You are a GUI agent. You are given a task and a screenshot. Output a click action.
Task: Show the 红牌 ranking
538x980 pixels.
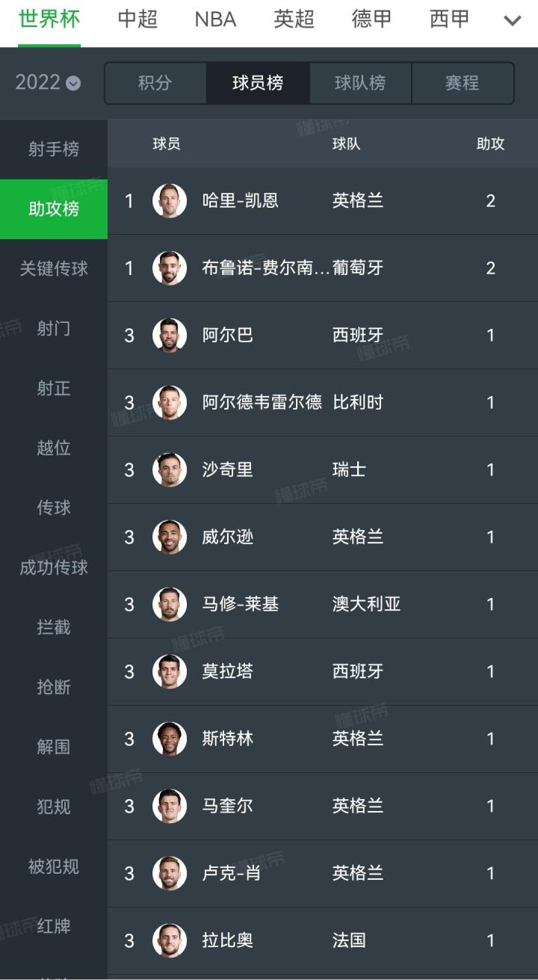(54, 926)
